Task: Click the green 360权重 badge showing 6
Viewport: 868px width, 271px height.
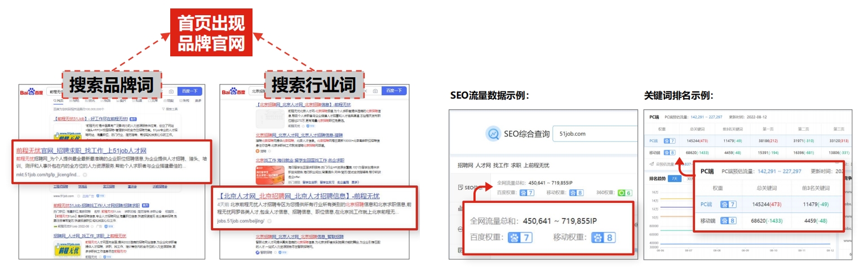Action: (x=625, y=193)
